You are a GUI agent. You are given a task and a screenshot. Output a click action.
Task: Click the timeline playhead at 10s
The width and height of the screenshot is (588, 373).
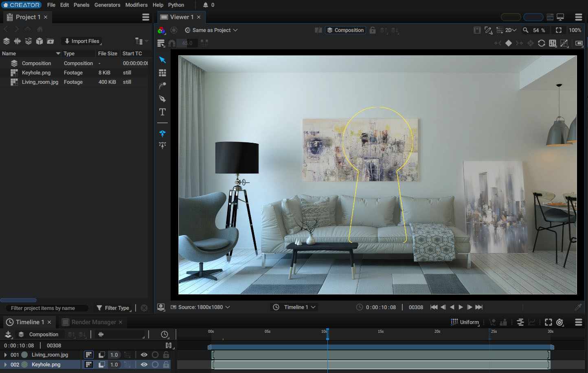pyautogui.click(x=327, y=334)
